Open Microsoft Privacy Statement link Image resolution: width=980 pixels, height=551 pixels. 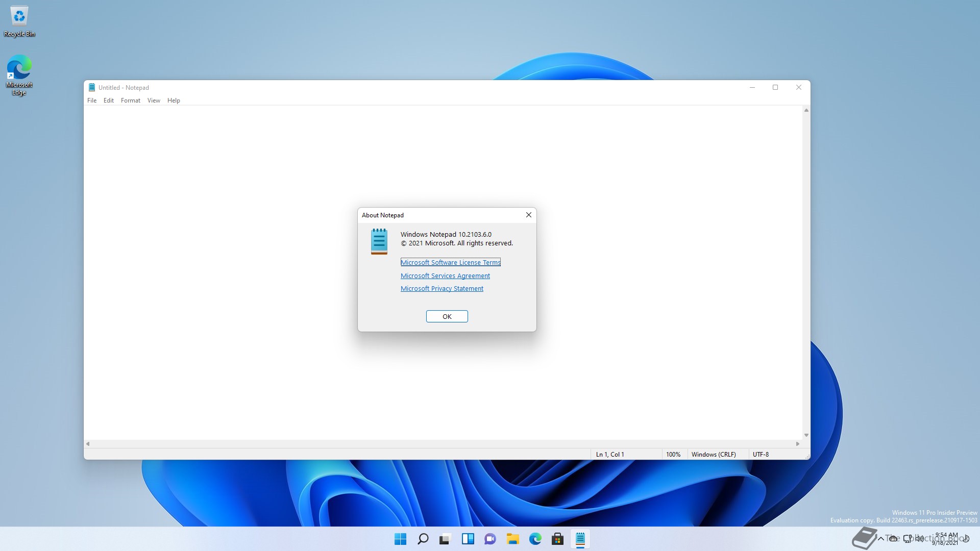pyautogui.click(x=442, y=289)
